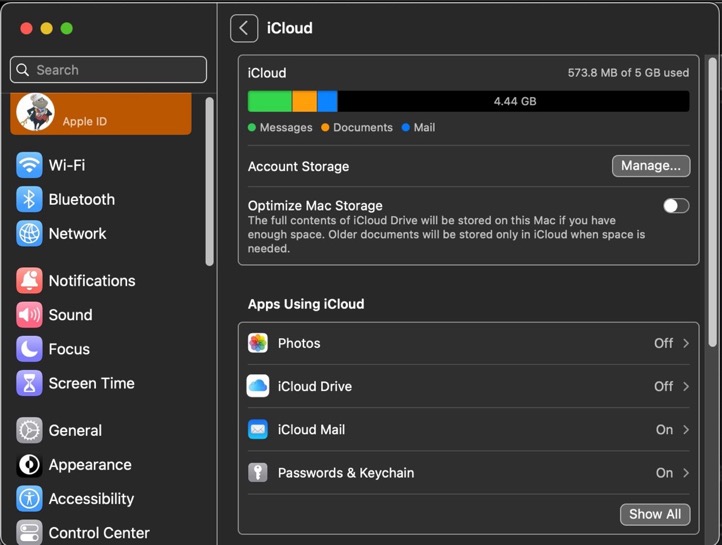Image resolution: width=722 pixels, height=545 pixels.
Task: Click the Notifications bell icon
Action: click(x=29, y=280)
